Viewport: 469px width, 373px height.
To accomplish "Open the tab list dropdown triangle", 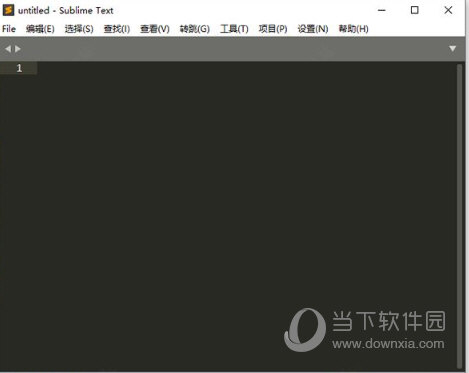I will (452, 49).
